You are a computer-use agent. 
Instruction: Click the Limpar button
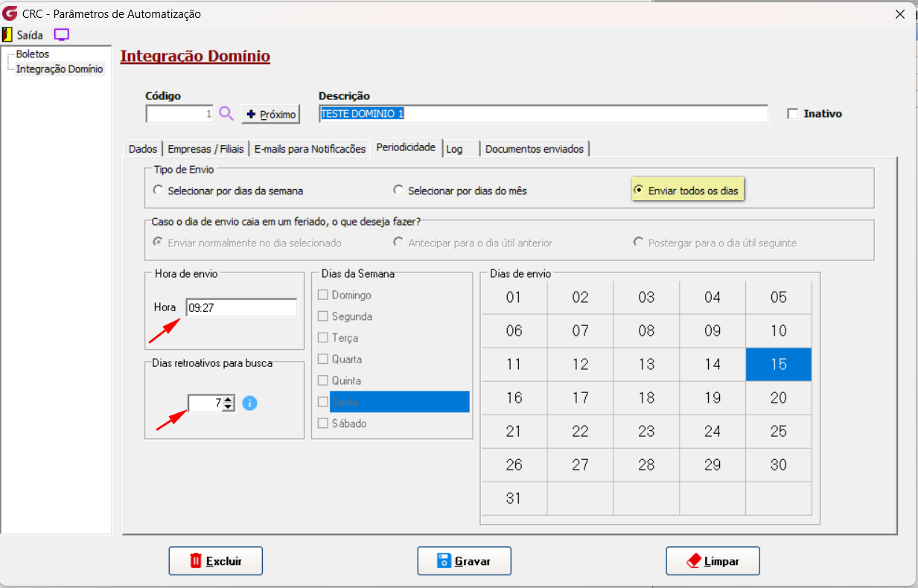pos(713,561)
